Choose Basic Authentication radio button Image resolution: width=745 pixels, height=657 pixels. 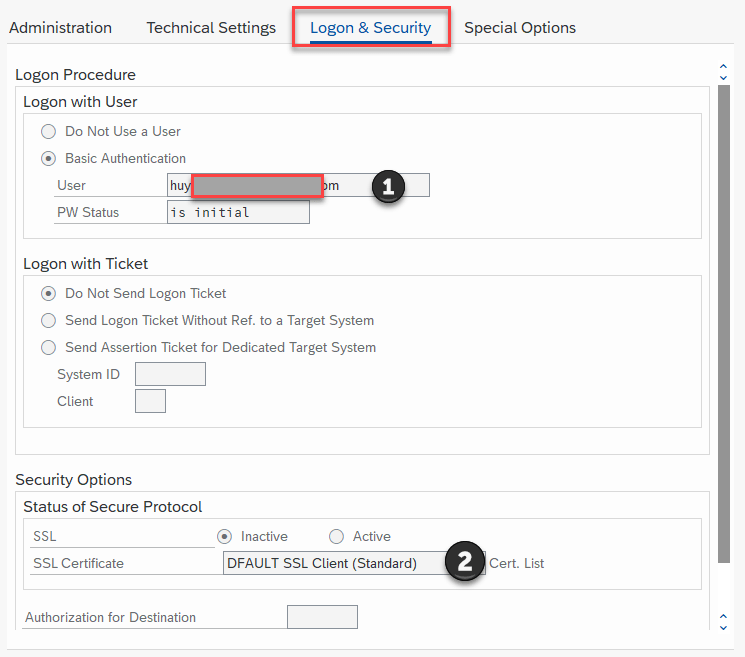(x=48, y=158)
